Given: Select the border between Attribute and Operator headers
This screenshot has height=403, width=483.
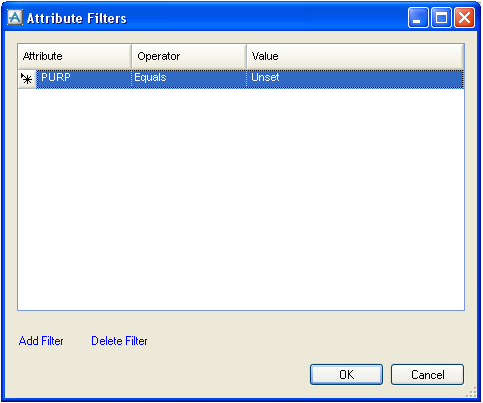Looking at the screenshot, I should pos(132,56).
